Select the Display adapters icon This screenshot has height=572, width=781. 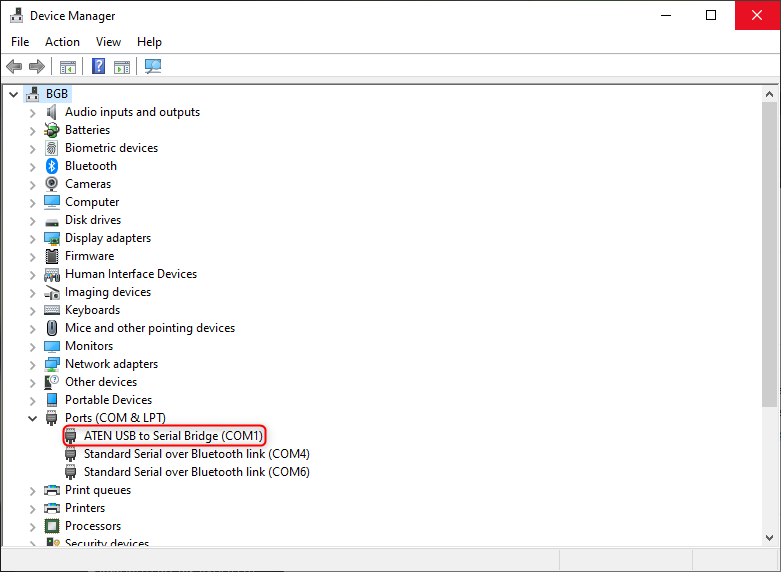[x=52, y=238]
